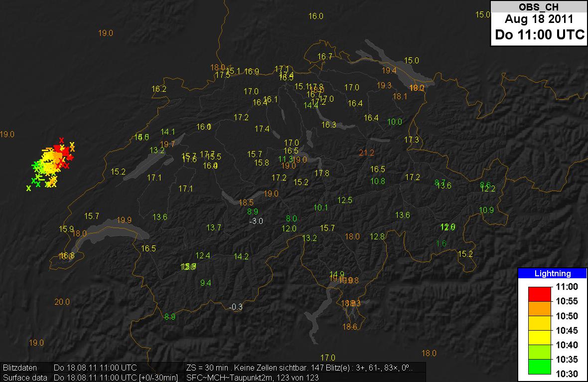Select the orange 18.6 station value
588x382 pixels.
pos(349,327)
